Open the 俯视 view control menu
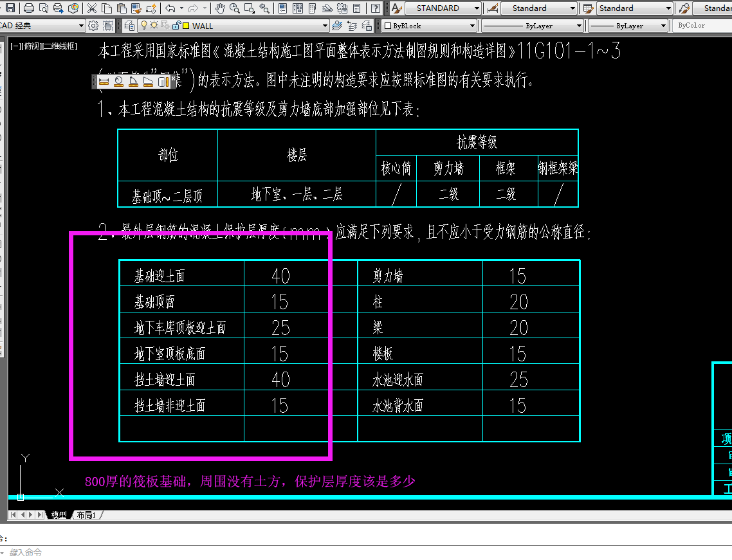 click(32, 46)
